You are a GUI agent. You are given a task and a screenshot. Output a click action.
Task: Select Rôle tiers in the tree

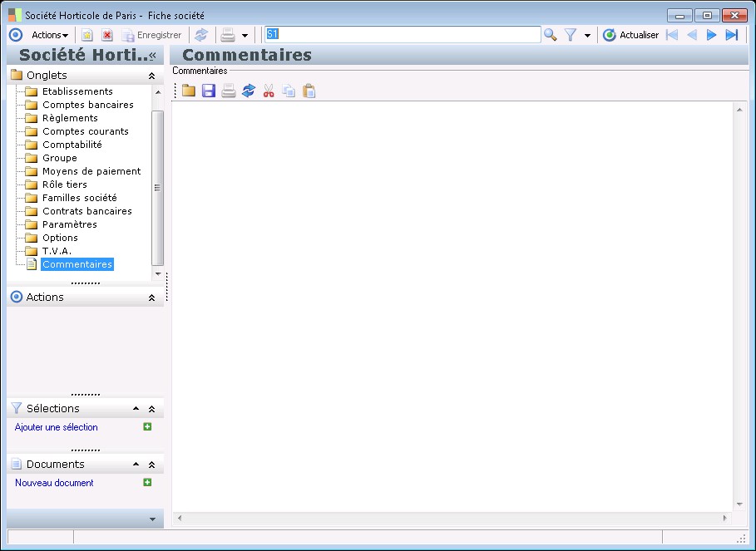[65, 184]
